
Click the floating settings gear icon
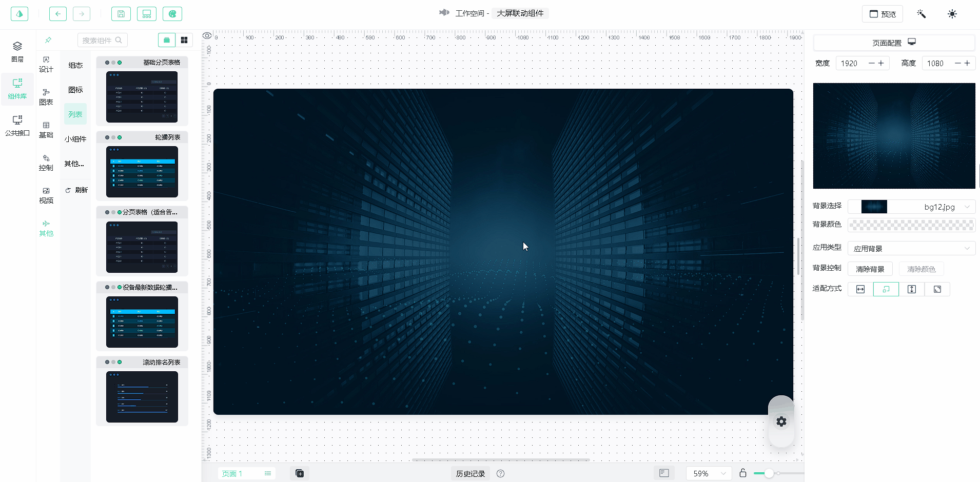tap(781, 421)
